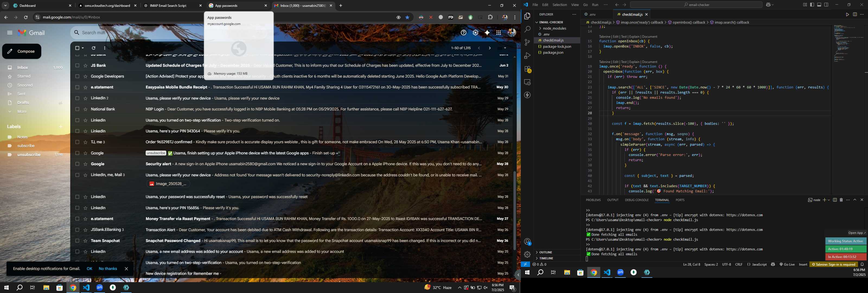Star the Easypaisa Mobile Bundle Receipt email
The width and height of the screenshot is (868, 293).
pyautogui.click(x=85, y=87)
